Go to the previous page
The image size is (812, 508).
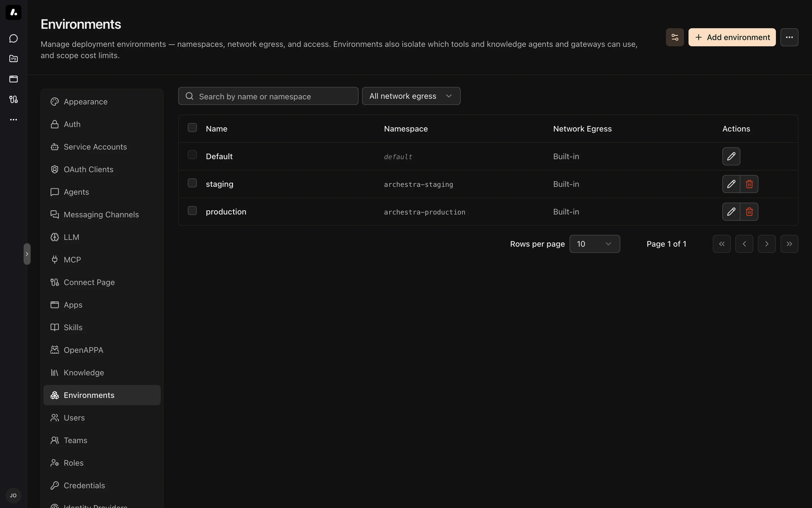pyautogui.click(x=744, y=244)
